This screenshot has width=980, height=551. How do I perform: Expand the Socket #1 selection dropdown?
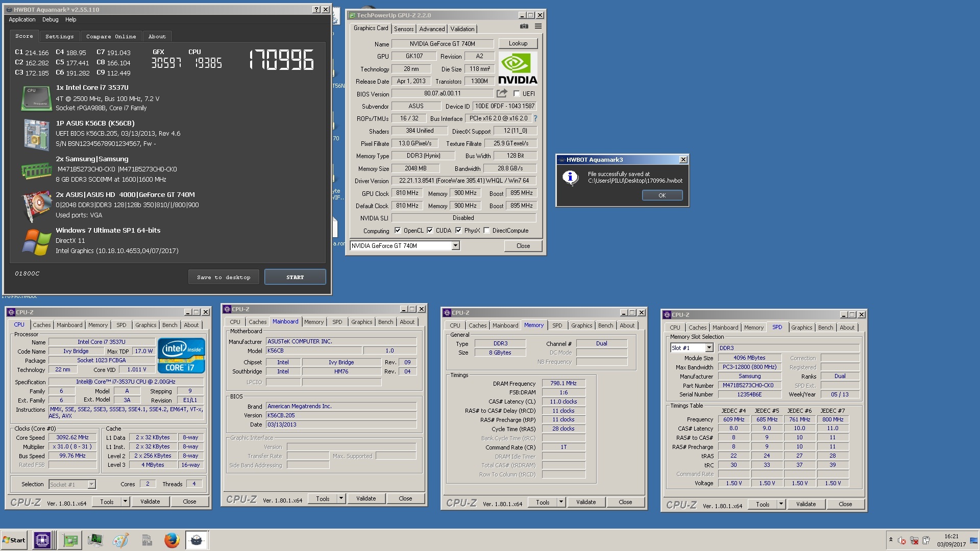click(91, 485)
